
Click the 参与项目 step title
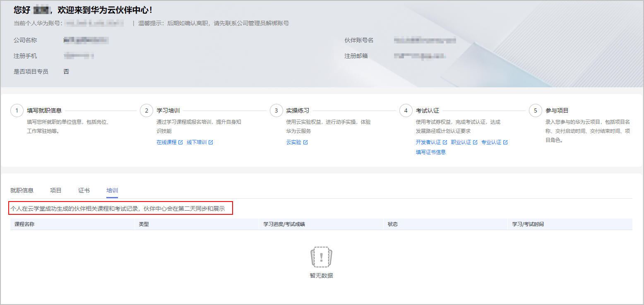(557, 111)
